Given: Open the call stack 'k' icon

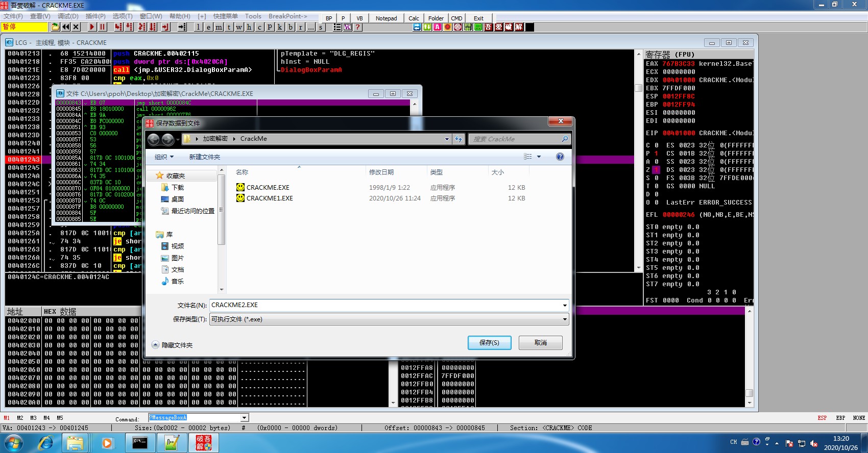Looking at the screenshot, I should coord(280,27).
